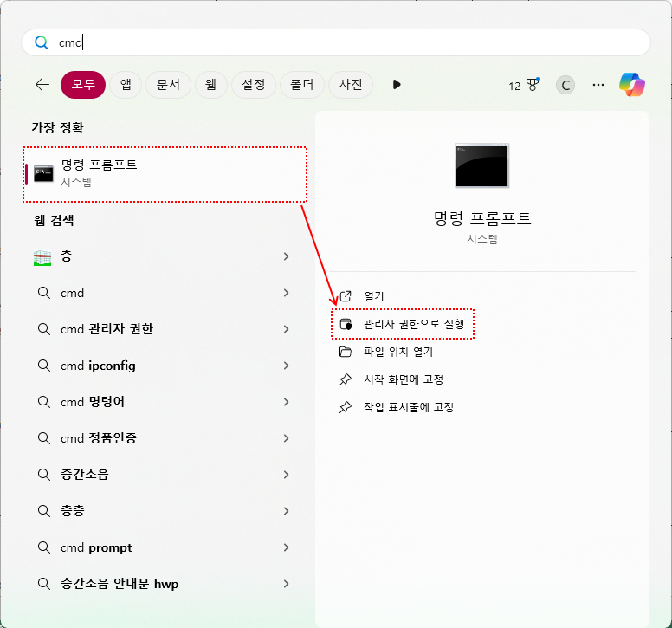Expand the plain cmd suggestion chevron
672x628 pixels.
click(x=286, y=293)
